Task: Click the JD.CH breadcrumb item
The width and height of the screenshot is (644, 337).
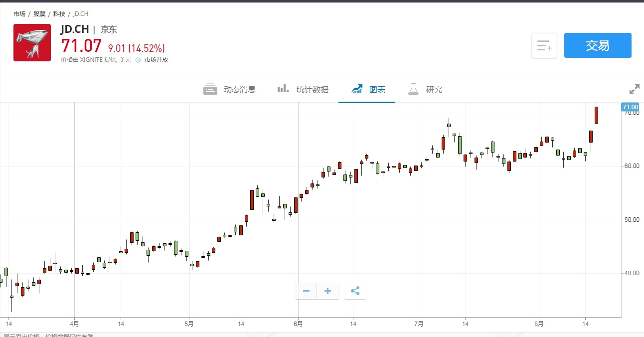Action: tap(81, 14)
